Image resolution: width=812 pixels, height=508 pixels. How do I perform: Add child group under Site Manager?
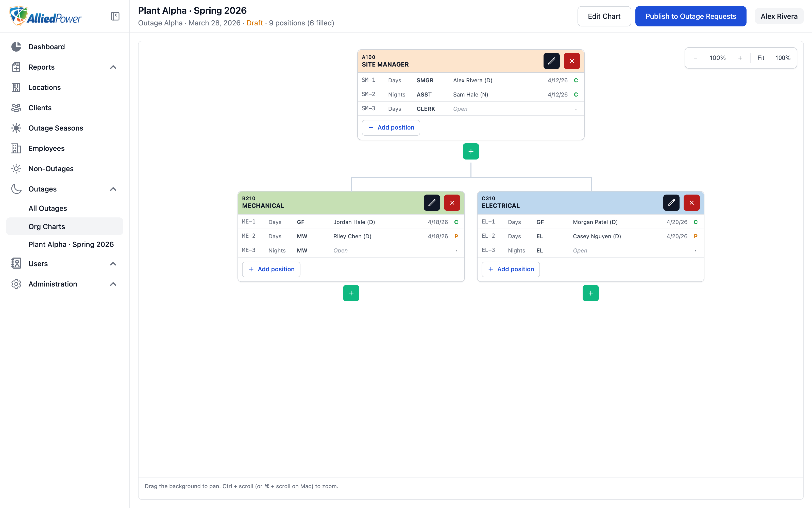point(471,152)
